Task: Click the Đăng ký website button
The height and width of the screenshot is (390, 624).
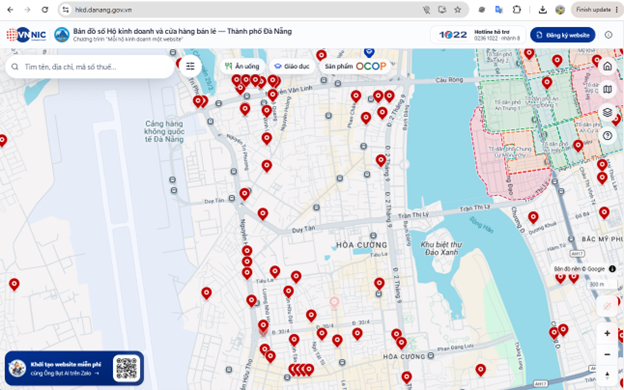Action: (563, 35)
